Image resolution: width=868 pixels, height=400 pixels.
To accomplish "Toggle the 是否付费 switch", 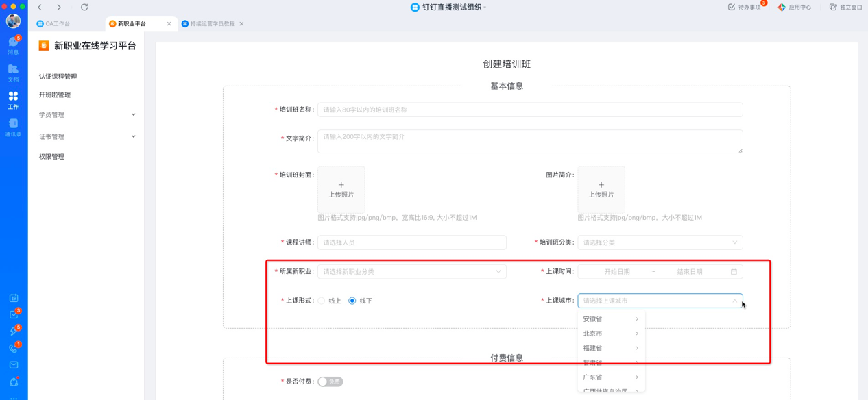I will 330,382.
